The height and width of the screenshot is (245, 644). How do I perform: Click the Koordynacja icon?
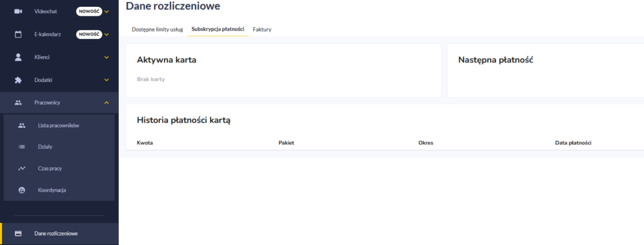pyautogui.click(x=22, y=190)
